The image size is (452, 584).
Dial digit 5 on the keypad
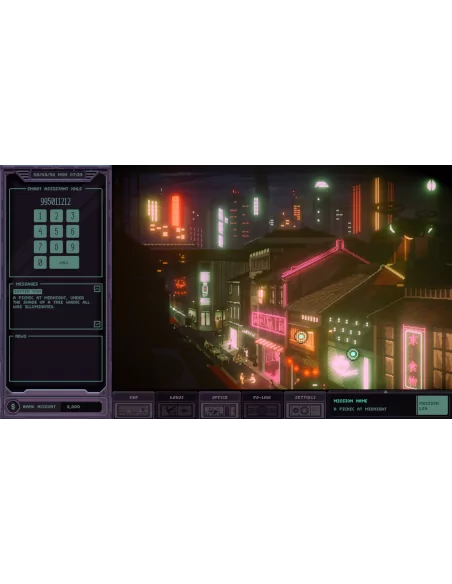(56, 231)
